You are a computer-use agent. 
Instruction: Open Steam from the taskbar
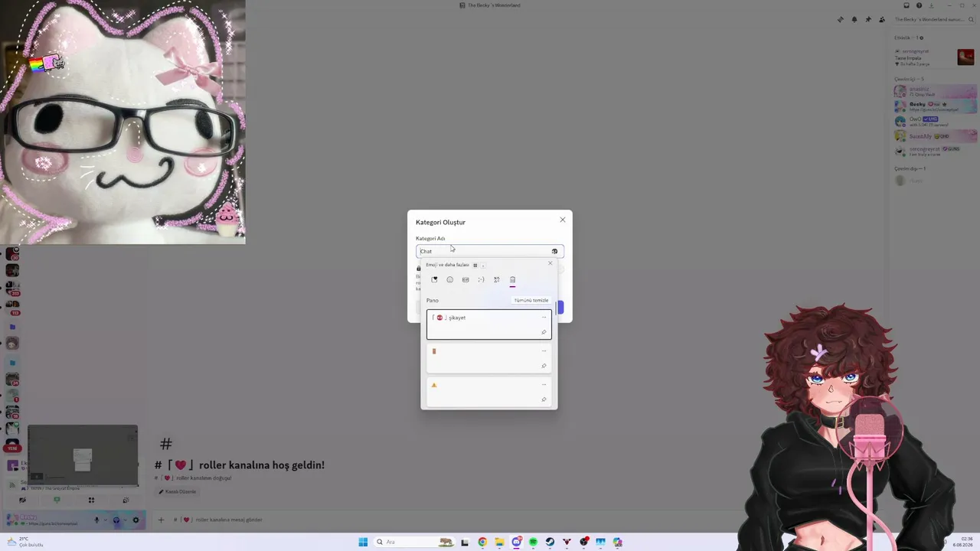pyautogui.click(x=550, y=542)
